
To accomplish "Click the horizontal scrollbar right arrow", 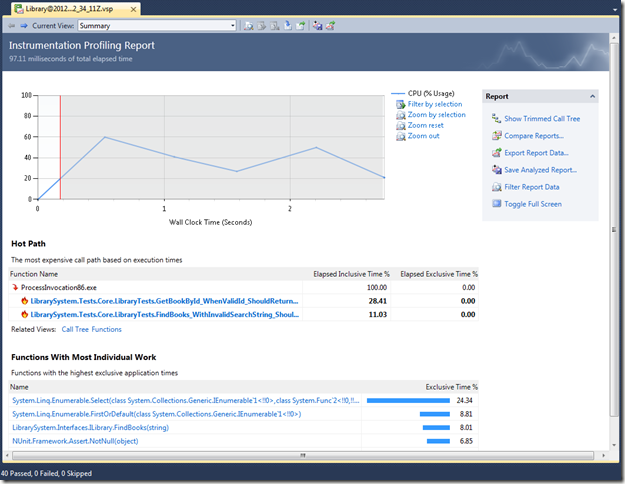I will point(603,455).
